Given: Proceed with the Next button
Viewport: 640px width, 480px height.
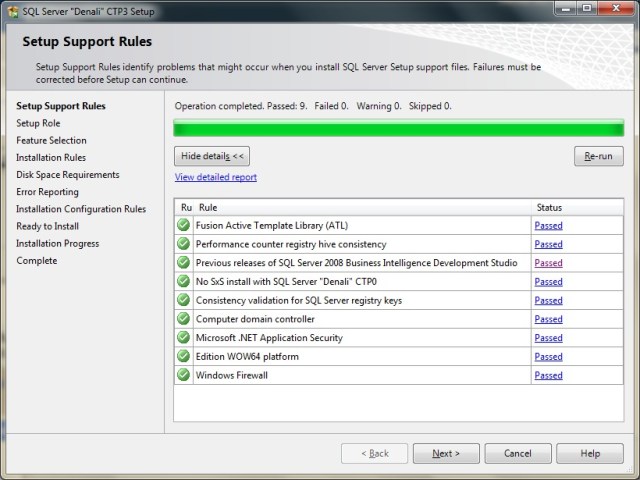Looking at the screenshot, I should click(446, 453).
